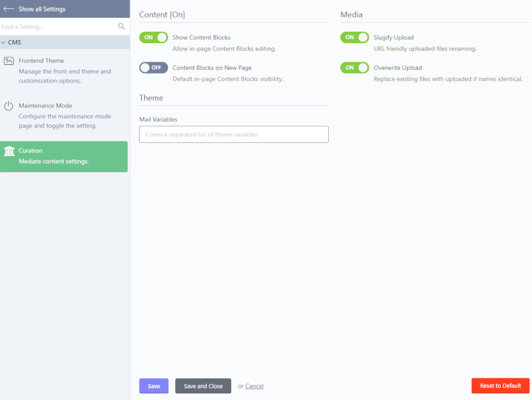
Task: Click the Maintenance Mode power icon
Action: pyautogui.click(x=8, y=106)
